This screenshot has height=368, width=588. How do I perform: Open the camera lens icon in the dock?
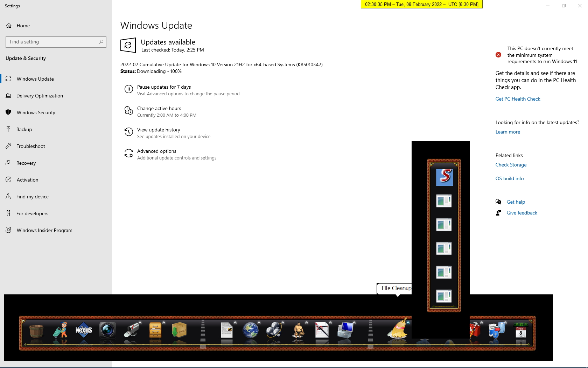coord(107,330)
